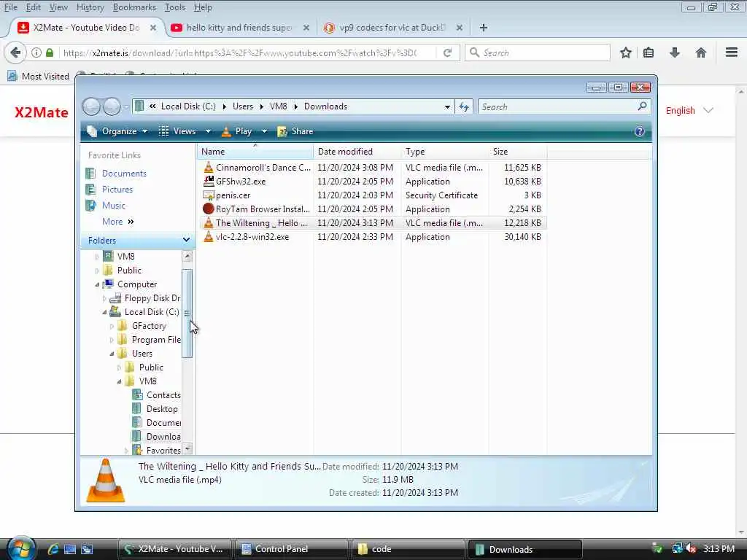Click code folder taskbar button
Viewport: 747px width, 560px height.
[x=409, y=549]
